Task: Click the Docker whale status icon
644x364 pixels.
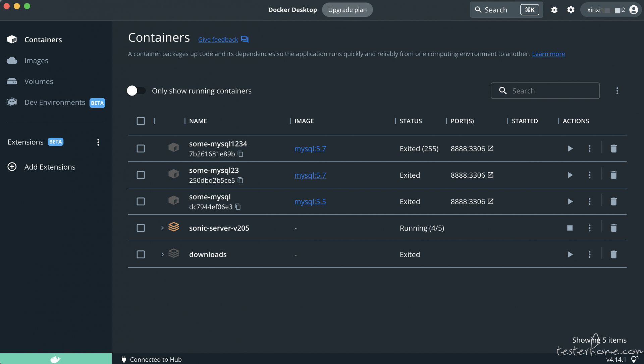Action: click(x=56, y=359)
